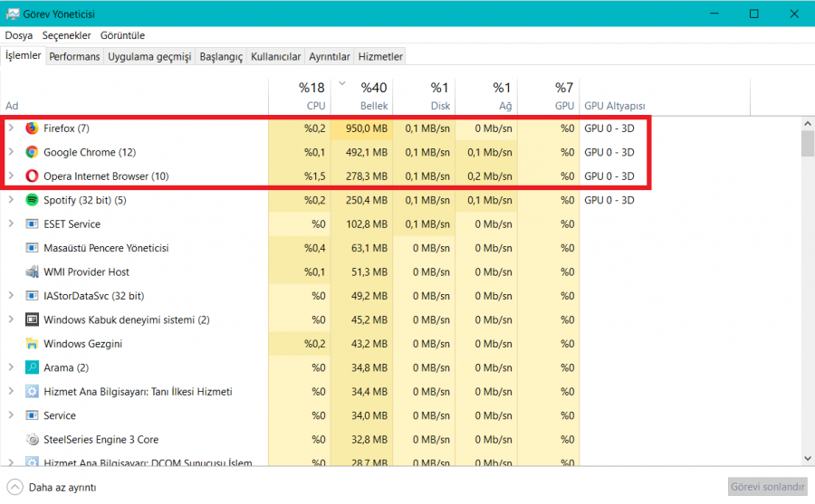Image resolution: width=815 pixels, height=504 pixels.
Task: Click the WMI Provider Host icon
Action: click(x=33, y=271)
